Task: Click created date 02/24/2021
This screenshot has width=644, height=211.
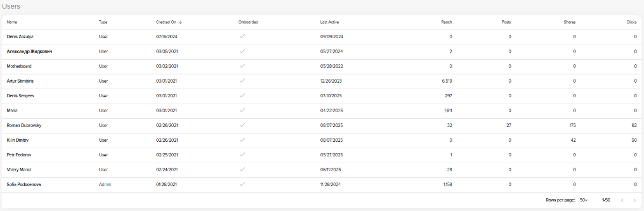Action: [166, 170]
